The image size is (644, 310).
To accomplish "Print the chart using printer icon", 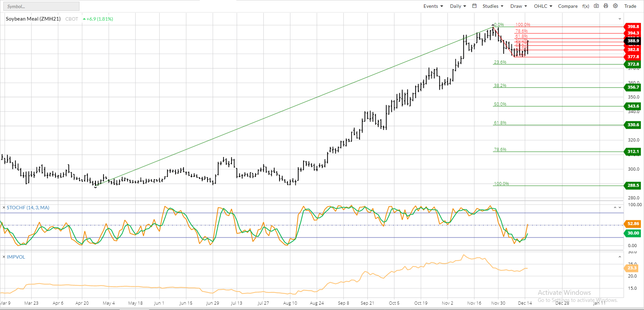I will (606, 6).
